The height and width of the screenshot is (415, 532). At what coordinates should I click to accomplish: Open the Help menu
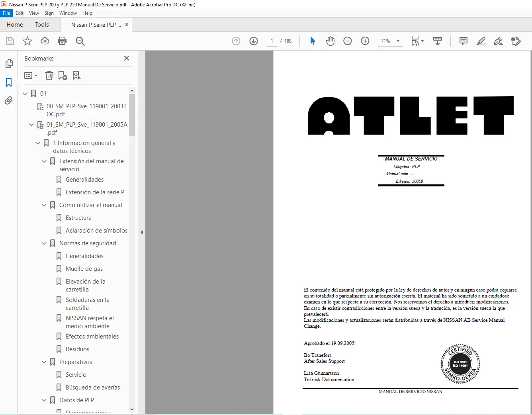(x=87, y=13)
